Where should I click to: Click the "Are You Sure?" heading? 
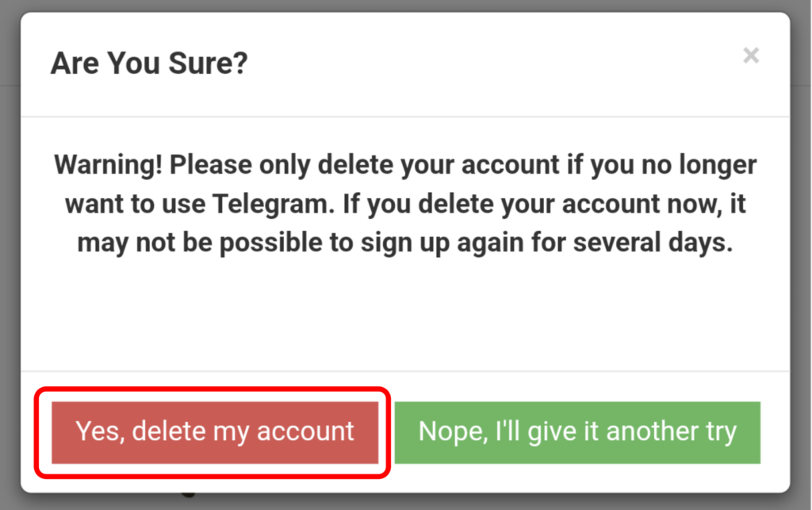point(149,63)
